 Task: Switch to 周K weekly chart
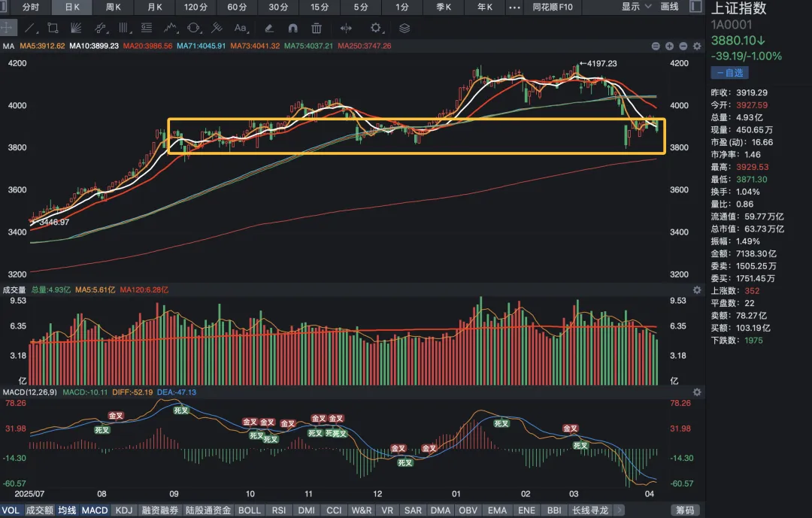tap(114, 8)
